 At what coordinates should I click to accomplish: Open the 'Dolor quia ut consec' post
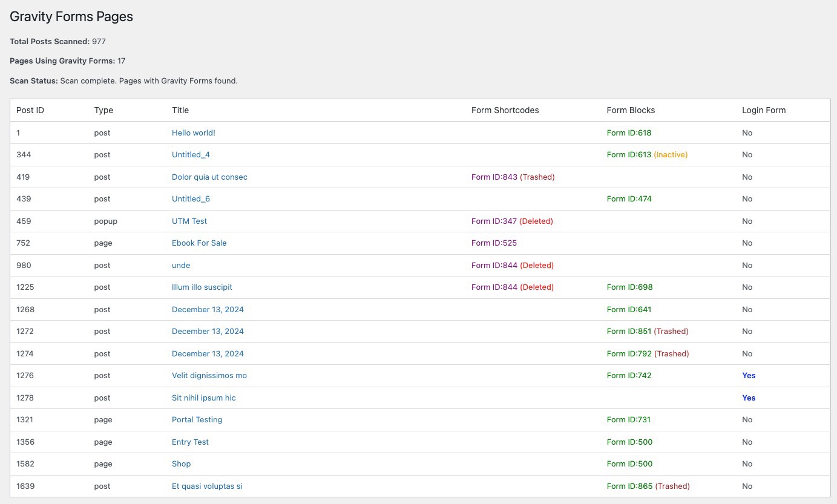click(x=209, y=177)
